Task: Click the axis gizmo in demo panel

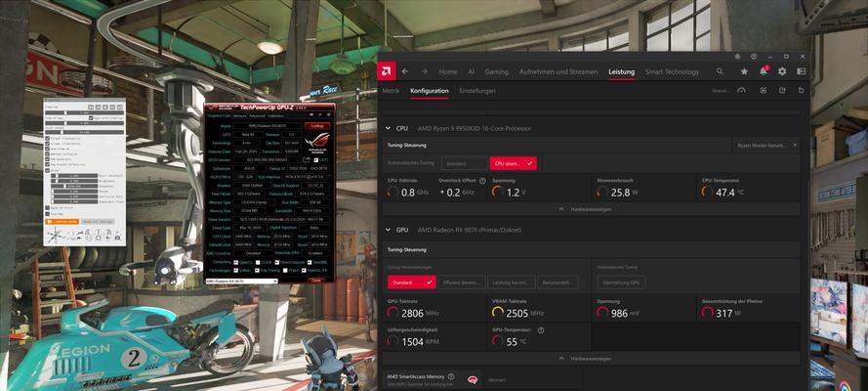Action: pyautogui.click(x=55, y=237)
